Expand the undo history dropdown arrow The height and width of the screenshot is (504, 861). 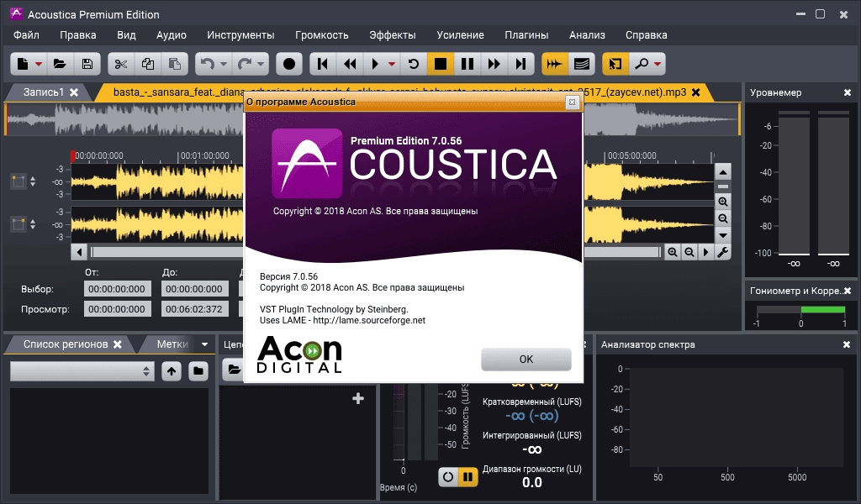point(224,64)
